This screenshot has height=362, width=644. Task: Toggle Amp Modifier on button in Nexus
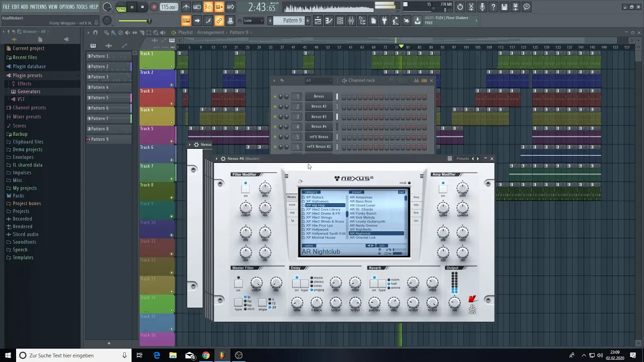click(443, 190)
